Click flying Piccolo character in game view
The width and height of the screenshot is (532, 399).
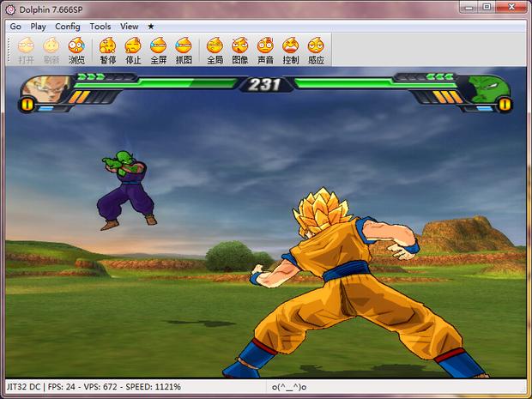point(126,190)
